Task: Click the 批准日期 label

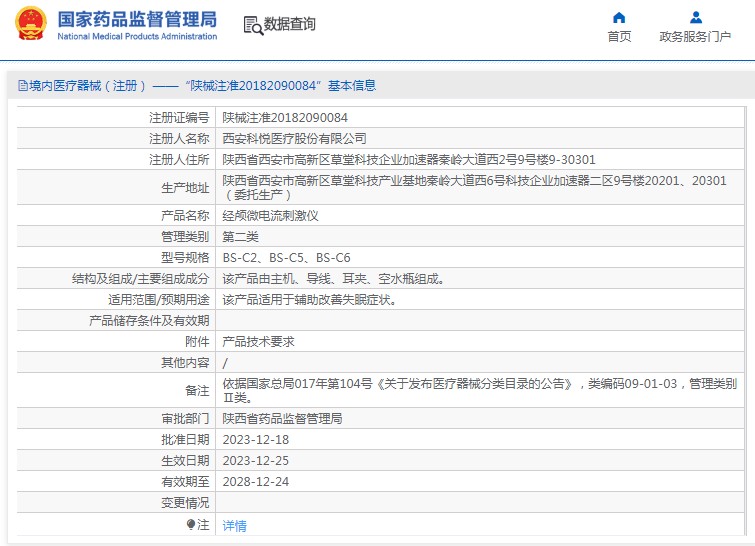Action: coord(185,440)
